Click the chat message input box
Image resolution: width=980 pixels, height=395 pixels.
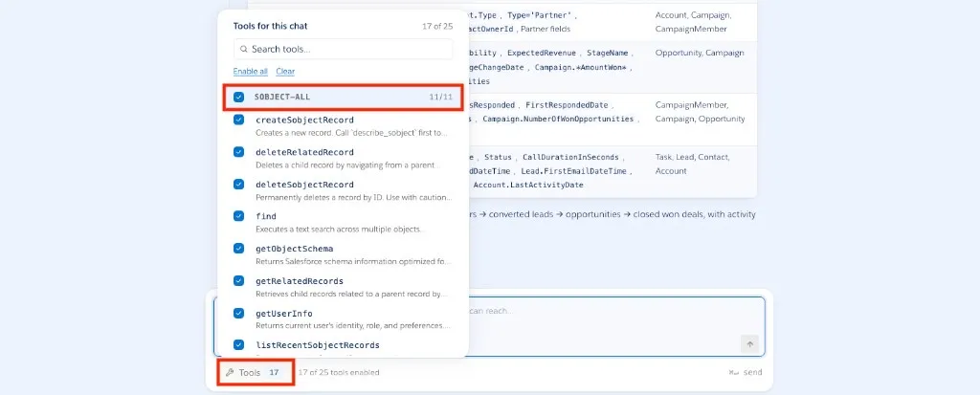click(x=489, y=326)
